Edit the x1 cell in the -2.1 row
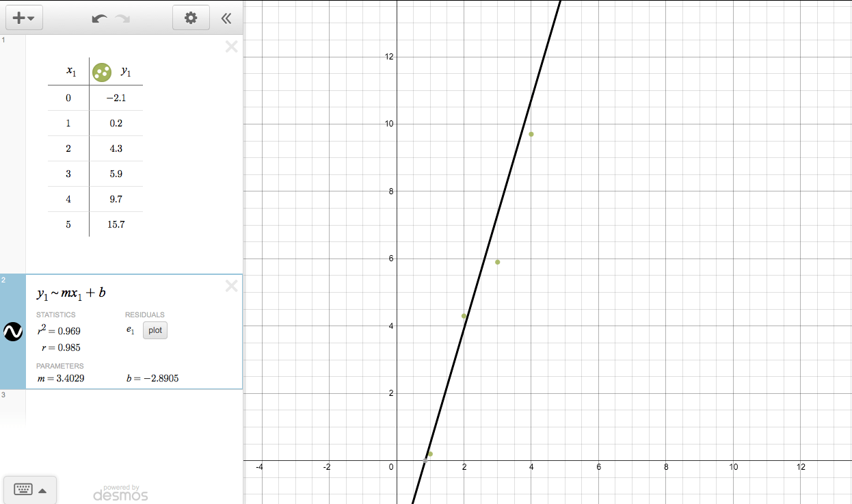The image size is (852, 504). click(x=68, y=98)
